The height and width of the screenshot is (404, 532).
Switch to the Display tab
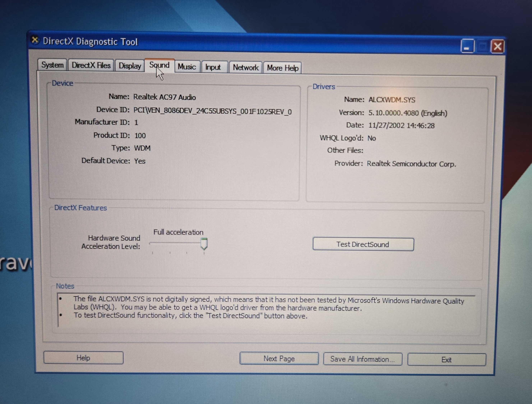tap(129, 66)
